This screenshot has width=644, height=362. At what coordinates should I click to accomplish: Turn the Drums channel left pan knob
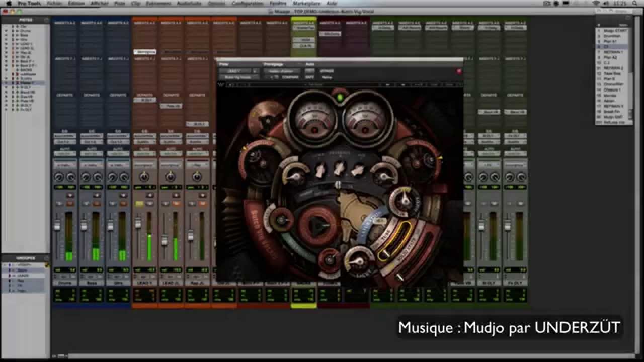click(59, 176)
